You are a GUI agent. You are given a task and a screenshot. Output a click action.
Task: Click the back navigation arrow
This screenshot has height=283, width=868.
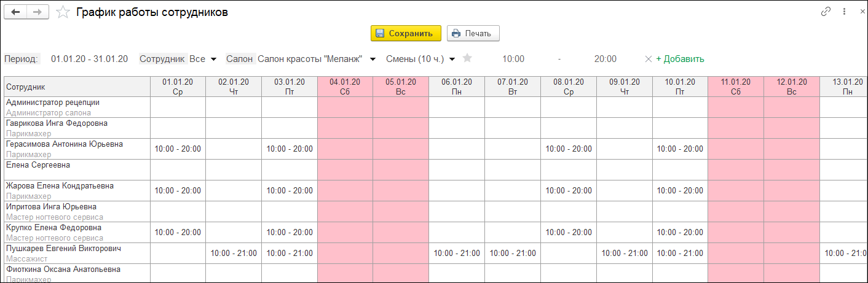coord(16,12)
